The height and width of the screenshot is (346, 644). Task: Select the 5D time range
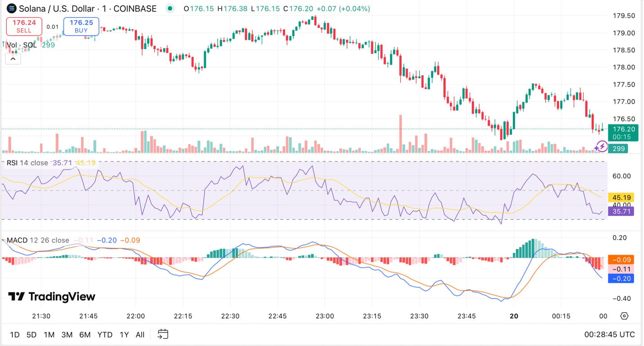point(32,335)
